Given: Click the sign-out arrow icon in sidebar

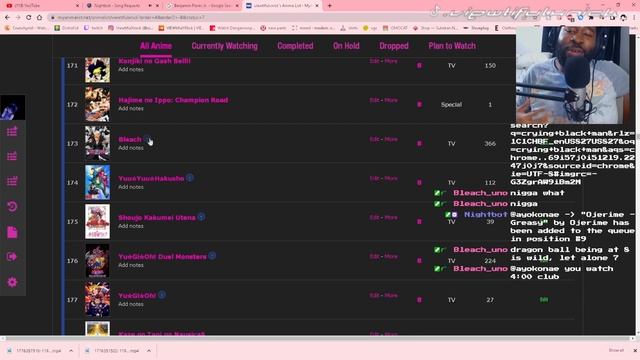Looking at the screenshot, I should (12, 257).
